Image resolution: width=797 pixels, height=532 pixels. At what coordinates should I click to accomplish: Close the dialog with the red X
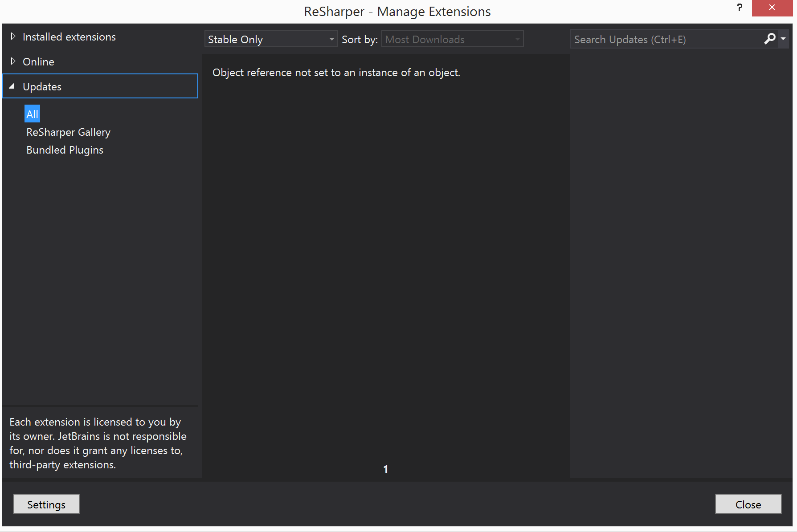click(772, 8)
